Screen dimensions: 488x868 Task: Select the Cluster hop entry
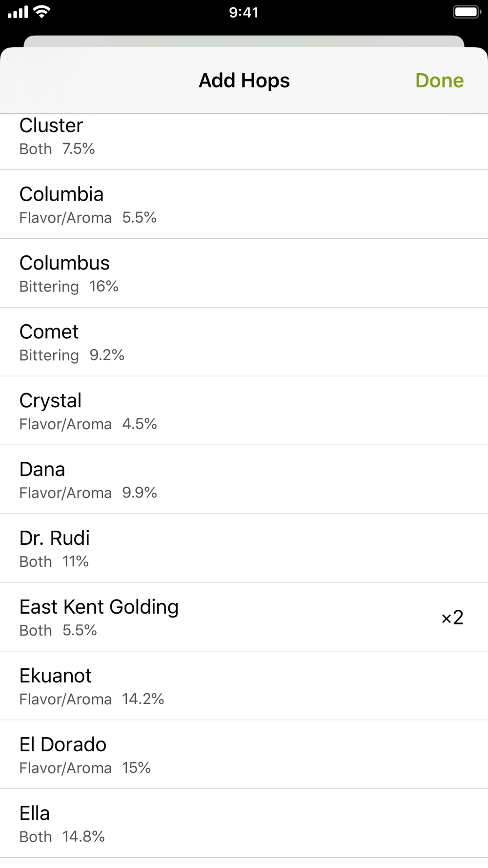pos(244,142)
